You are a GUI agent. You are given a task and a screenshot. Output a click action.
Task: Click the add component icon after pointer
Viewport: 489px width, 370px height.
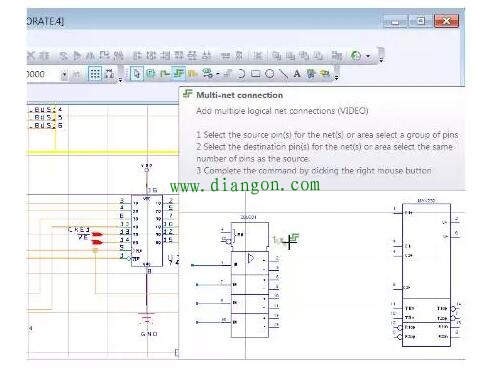point(151,74)
